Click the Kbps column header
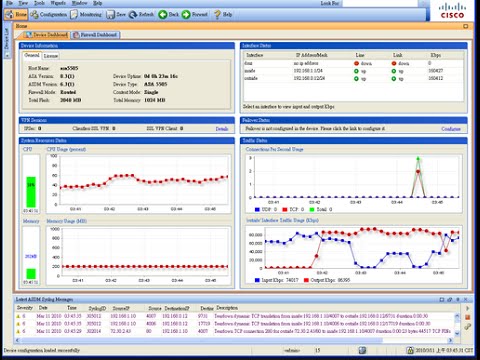 [x=436, y=55]
